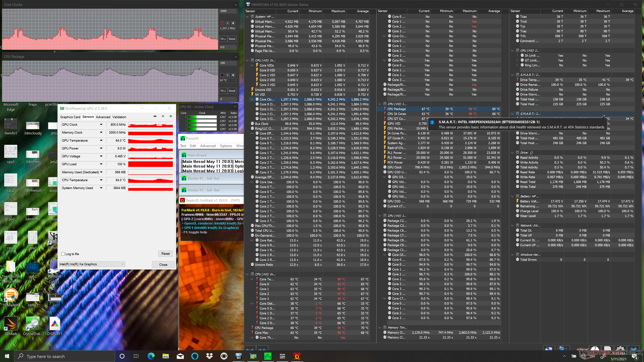Click GPU-Z screenshot camera icon
644x362 pixels.
(x=155, y=116)
